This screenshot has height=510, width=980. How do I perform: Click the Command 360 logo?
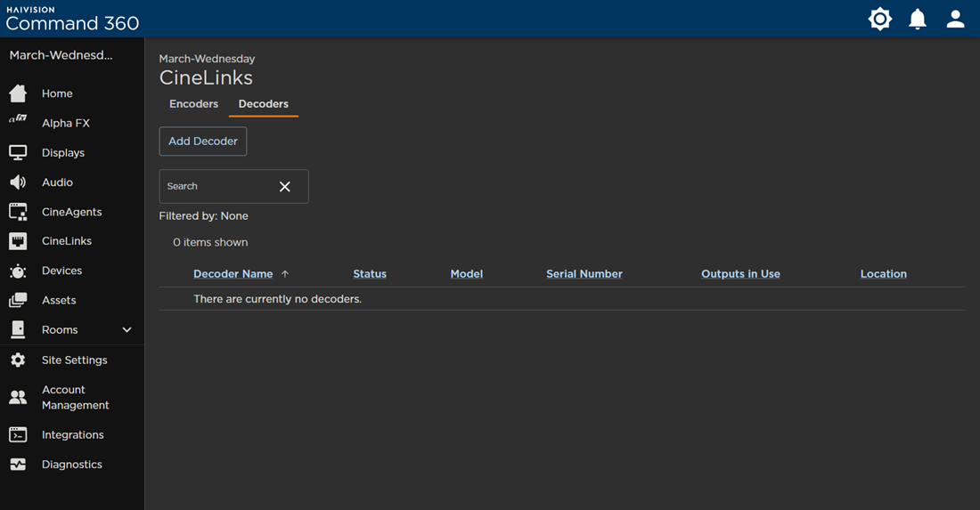72,19
